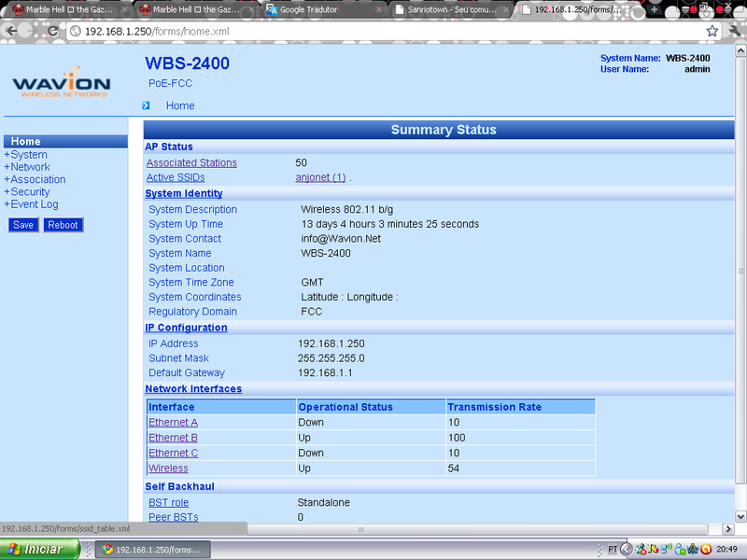747x560 pixels.
Task: Click the IP address value '192.168.1.250'
Action: click(331, 343)
